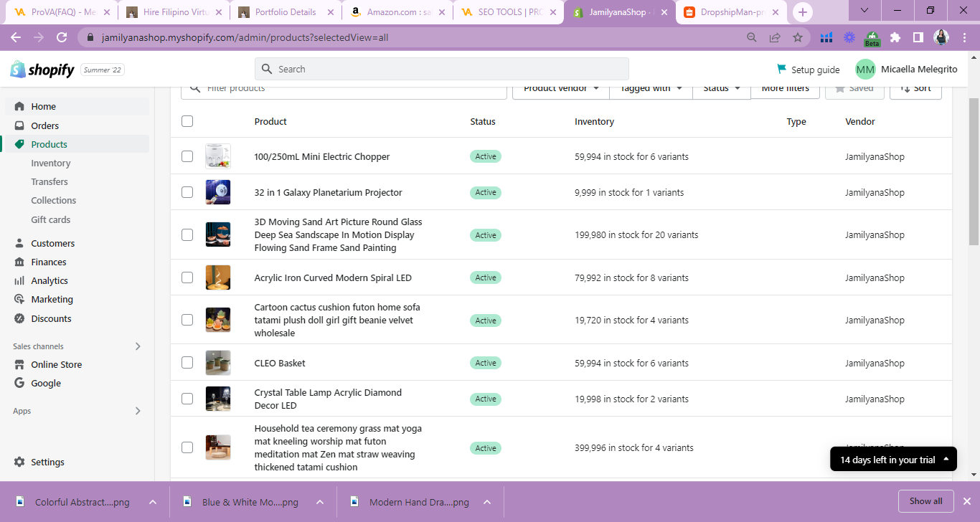Expand the Apps section
The image size is (980, 522).
pyautogui.click(x=138, y=411)
